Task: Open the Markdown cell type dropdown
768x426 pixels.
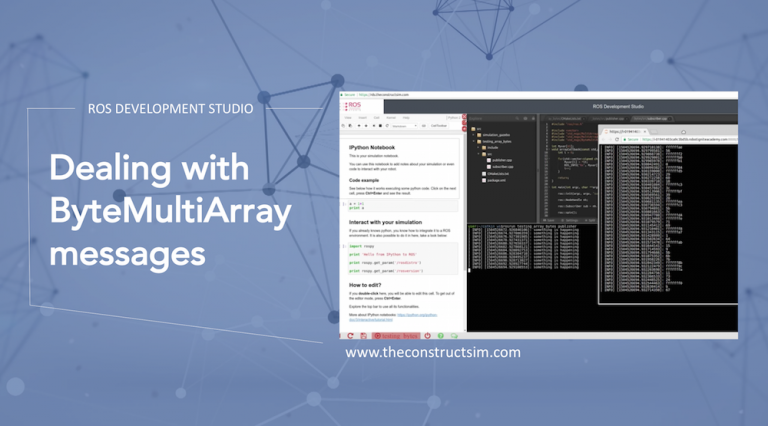Action: click(404, 126)
